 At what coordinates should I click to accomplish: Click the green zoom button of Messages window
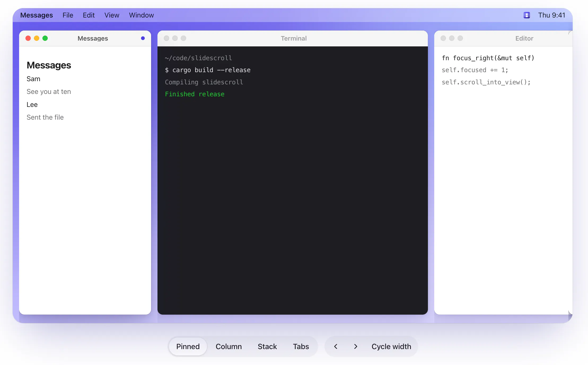pos(45,38)
